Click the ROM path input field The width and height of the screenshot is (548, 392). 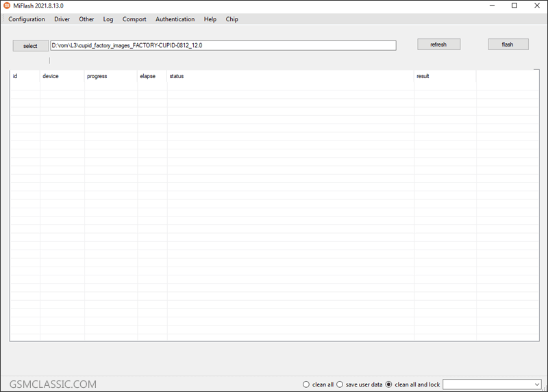coord(223,45)
